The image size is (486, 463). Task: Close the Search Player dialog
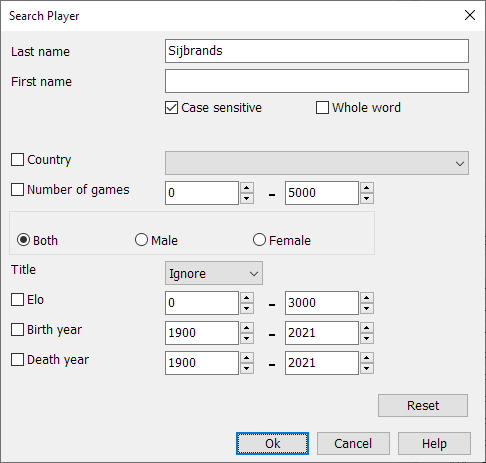(470, 15)
